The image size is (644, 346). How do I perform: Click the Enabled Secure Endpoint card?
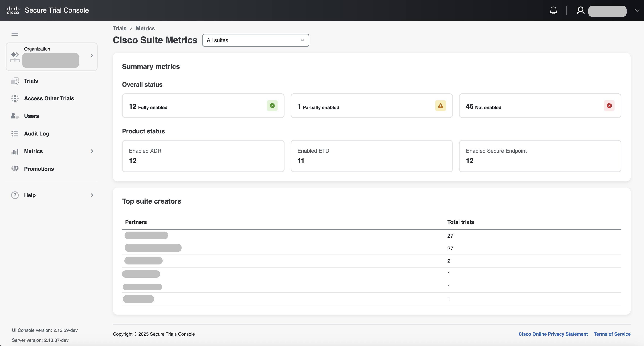click(x=540, y=156)
